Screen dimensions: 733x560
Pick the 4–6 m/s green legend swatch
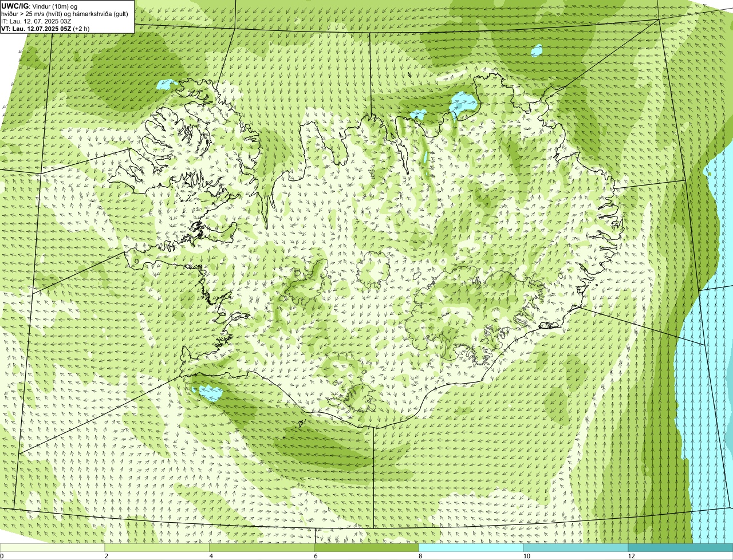262,548
